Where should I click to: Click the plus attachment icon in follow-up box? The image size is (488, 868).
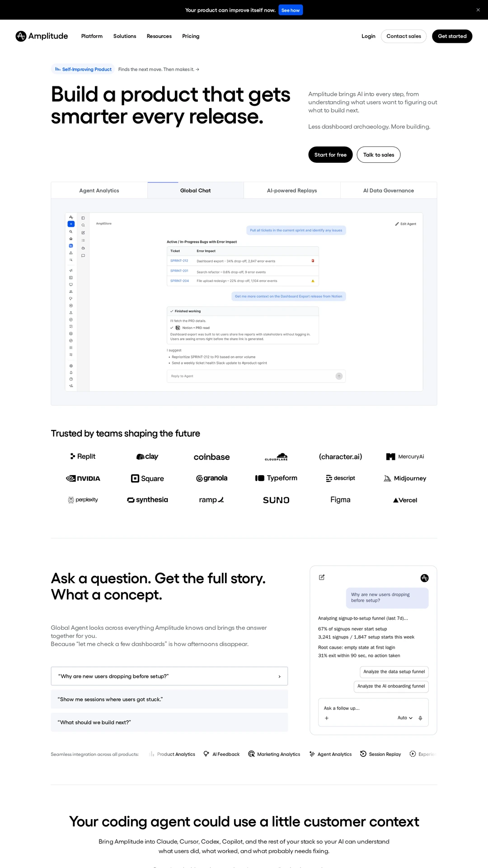pyautogui.click(x=327, y=718)
